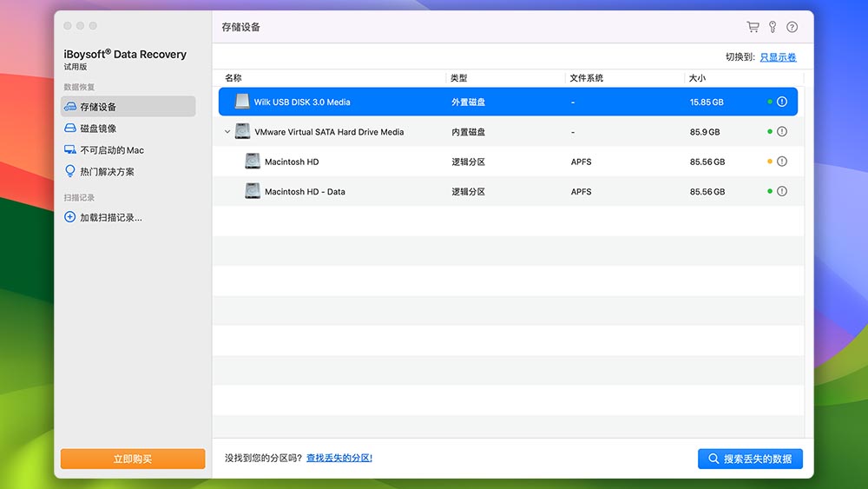868x489 pixels.
Task: Click the 不可启动的Mac sidebar monitor icon
Action: [x=70, y=149]
